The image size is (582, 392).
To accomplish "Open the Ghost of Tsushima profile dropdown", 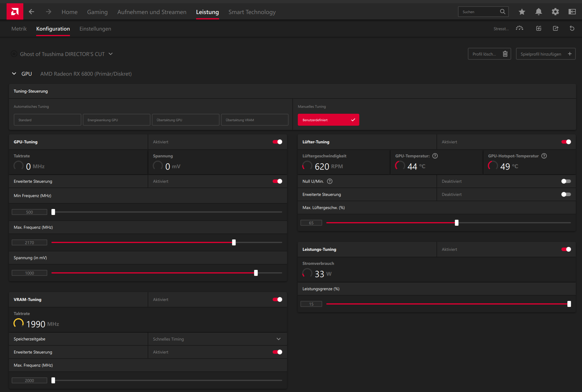I will click(x=110, y=54).
